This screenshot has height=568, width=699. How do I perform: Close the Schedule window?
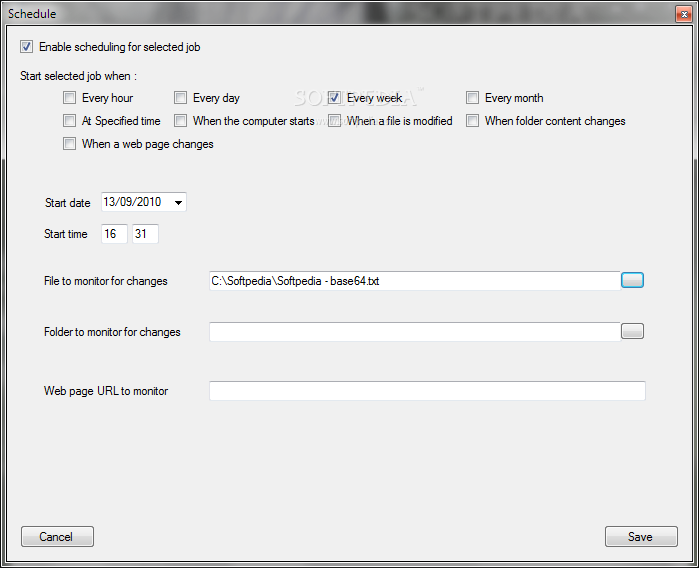pos(684,14)
